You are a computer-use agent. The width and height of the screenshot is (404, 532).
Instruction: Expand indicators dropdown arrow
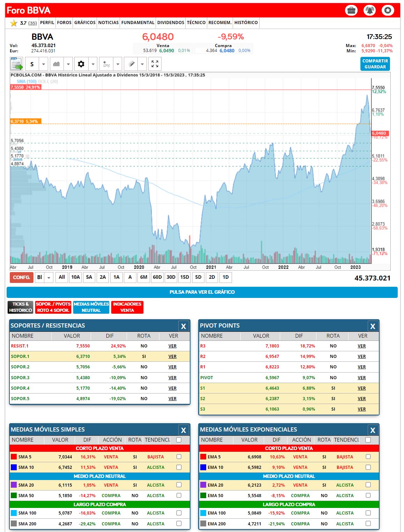click(118, 64)
